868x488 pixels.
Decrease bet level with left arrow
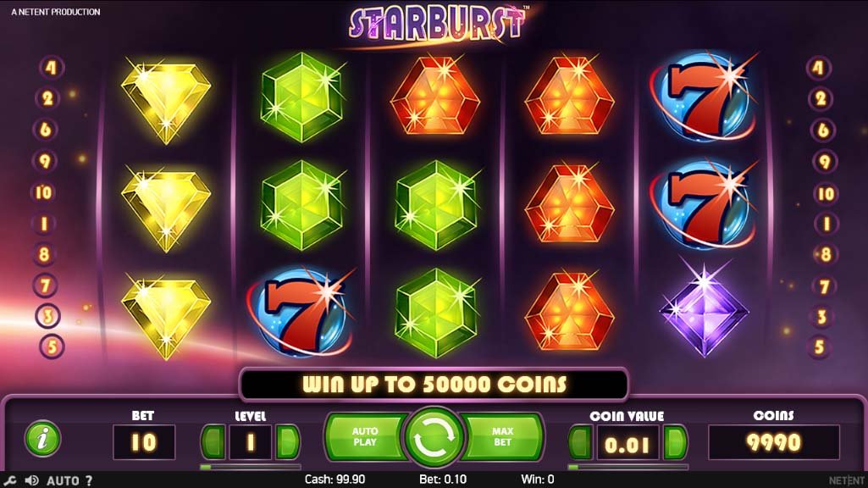[213, 442]
